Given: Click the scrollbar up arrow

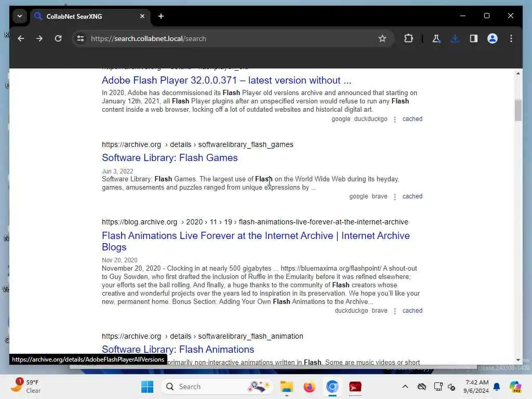Looking at the screenshot, I should coord(518,73).
